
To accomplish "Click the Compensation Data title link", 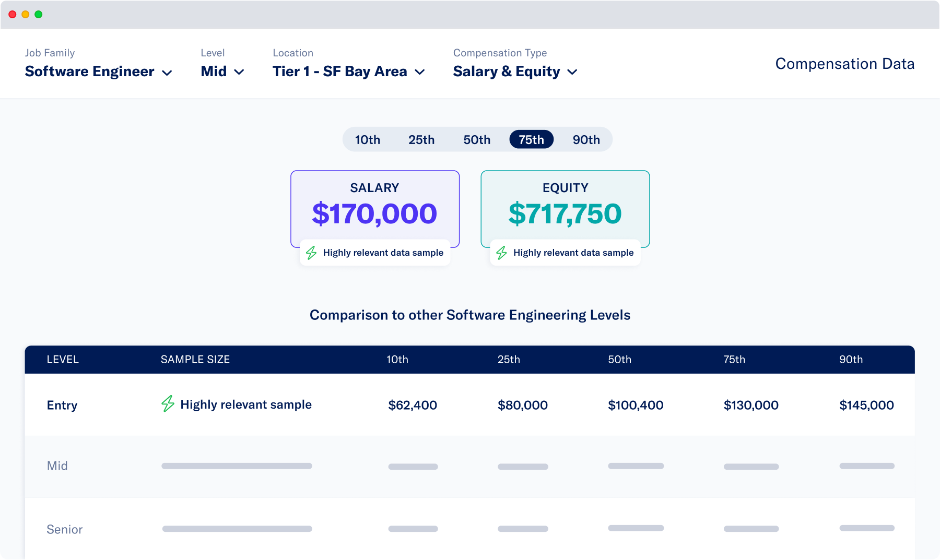I will coord(844,64).
